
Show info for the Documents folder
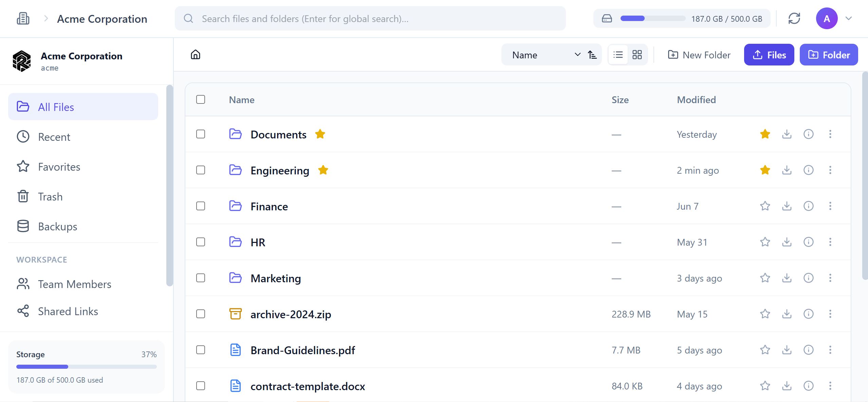pyautogui.click(x=809, y=134)
